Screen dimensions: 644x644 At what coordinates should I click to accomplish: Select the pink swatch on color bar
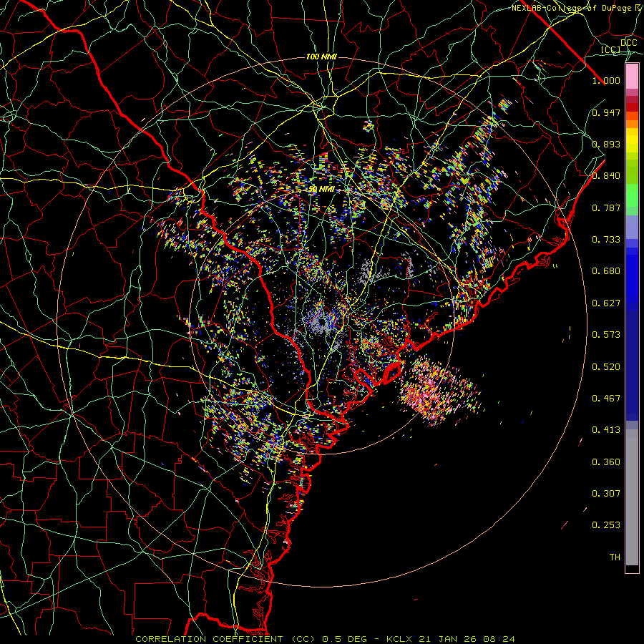coord(632,77)
